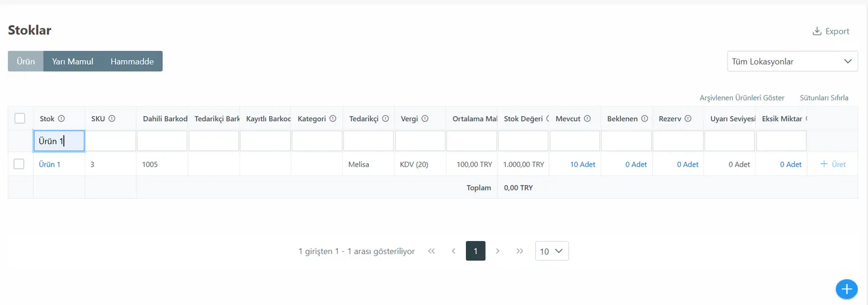Click info icon next to Stok header
The image size is (868, 305).
tap(61, 119)
